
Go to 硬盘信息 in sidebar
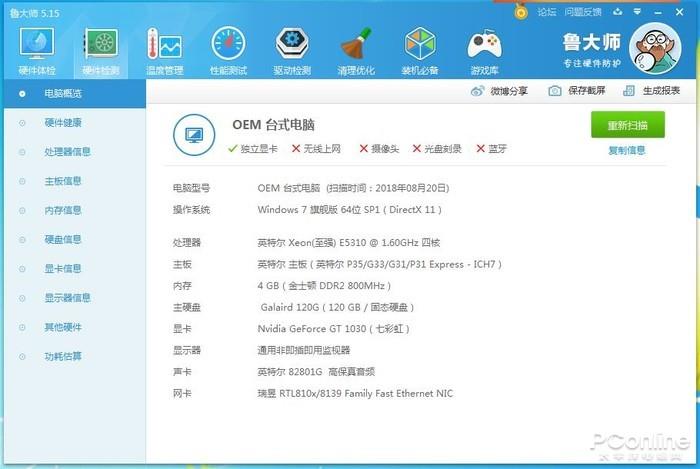(63, 239)
